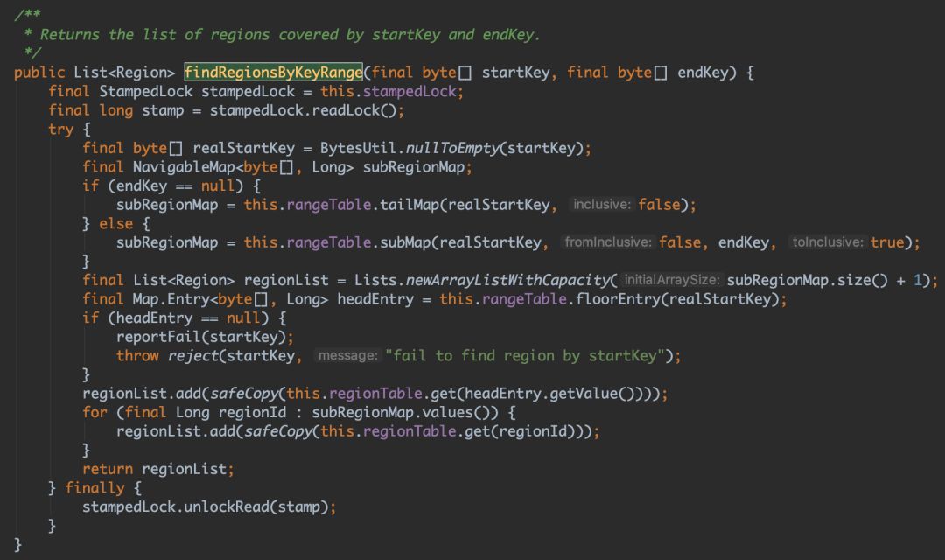Click the highlighted findRegionsByKeyRange method name
The image size is (945, 560).
(x=273, y=73)
